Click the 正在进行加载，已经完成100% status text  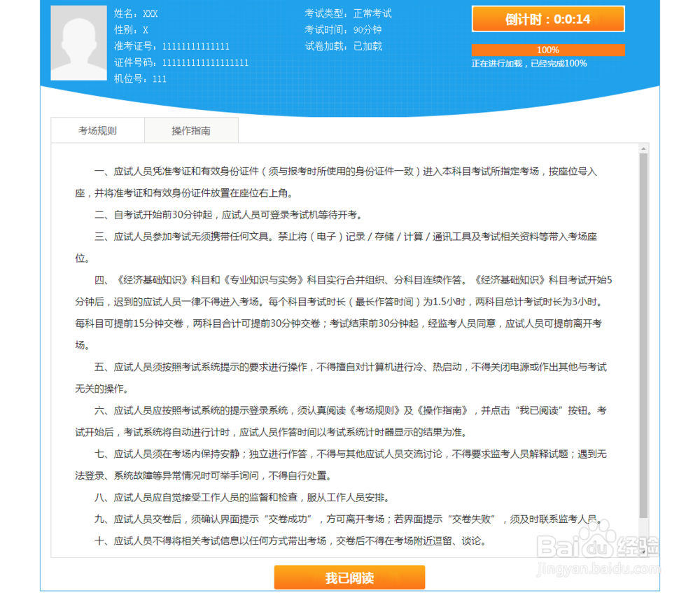529,64
